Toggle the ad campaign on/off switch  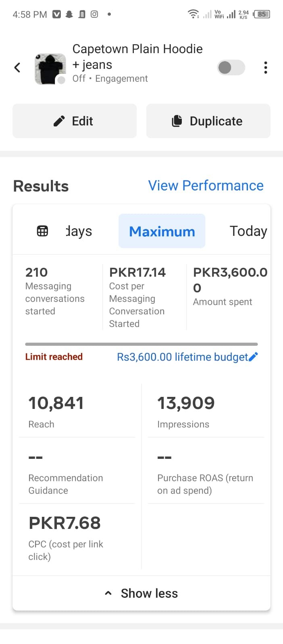pos(231,68)
